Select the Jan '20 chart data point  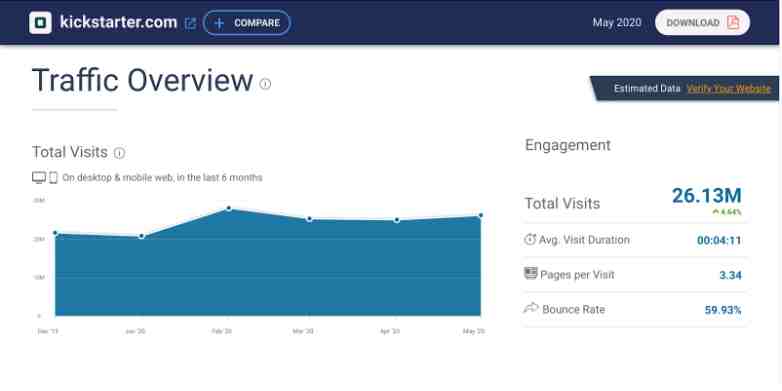point(142,236)
